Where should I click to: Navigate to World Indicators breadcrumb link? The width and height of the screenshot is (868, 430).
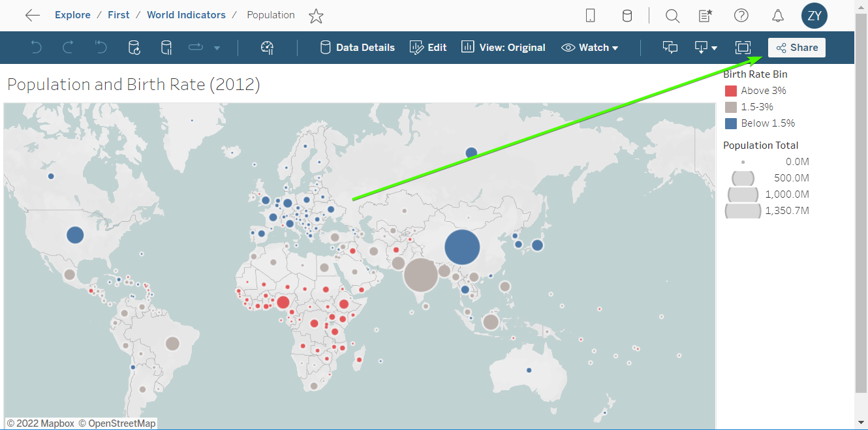186,15
